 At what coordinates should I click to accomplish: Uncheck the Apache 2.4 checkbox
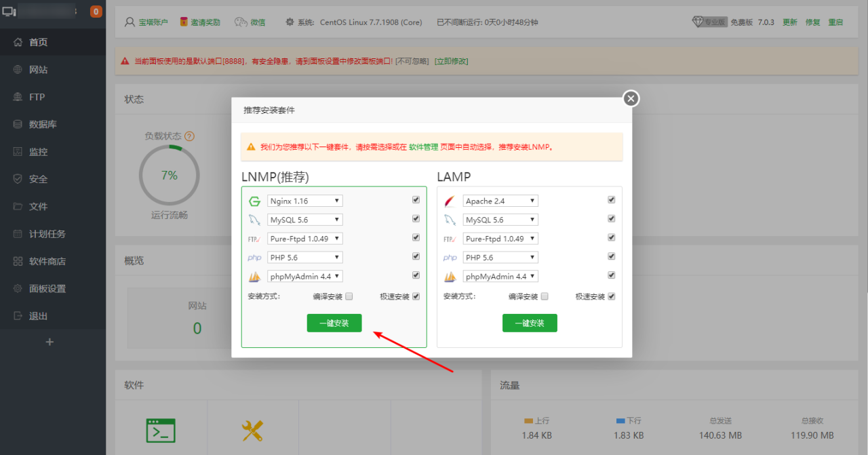[611, 199]
